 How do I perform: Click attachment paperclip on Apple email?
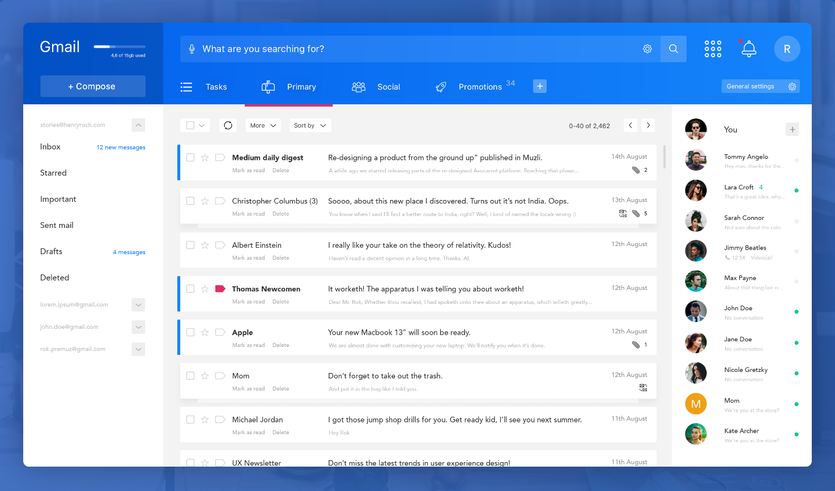635,345
